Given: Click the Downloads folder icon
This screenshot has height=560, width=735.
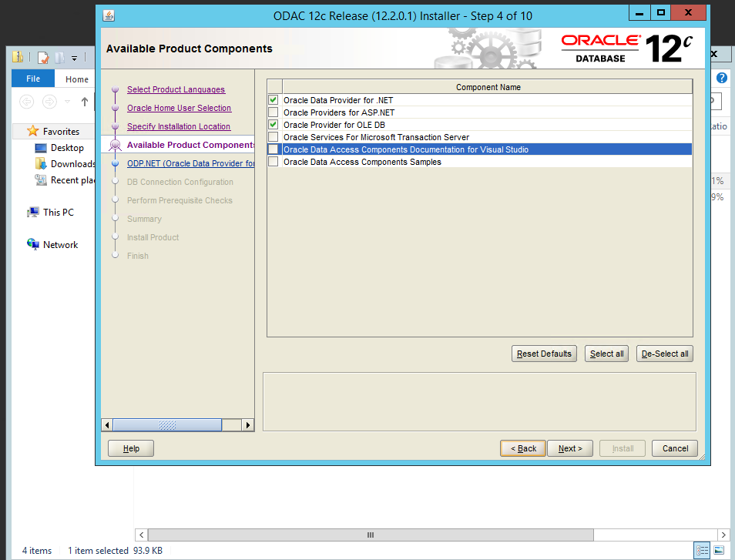Looking at the screenshot, I should click(41, 163).
